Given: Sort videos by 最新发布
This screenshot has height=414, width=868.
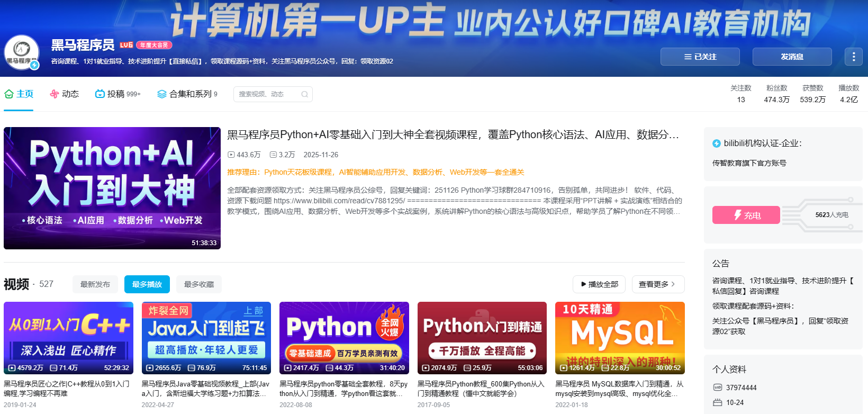Looking at the screenshot, I should point(95,284).
